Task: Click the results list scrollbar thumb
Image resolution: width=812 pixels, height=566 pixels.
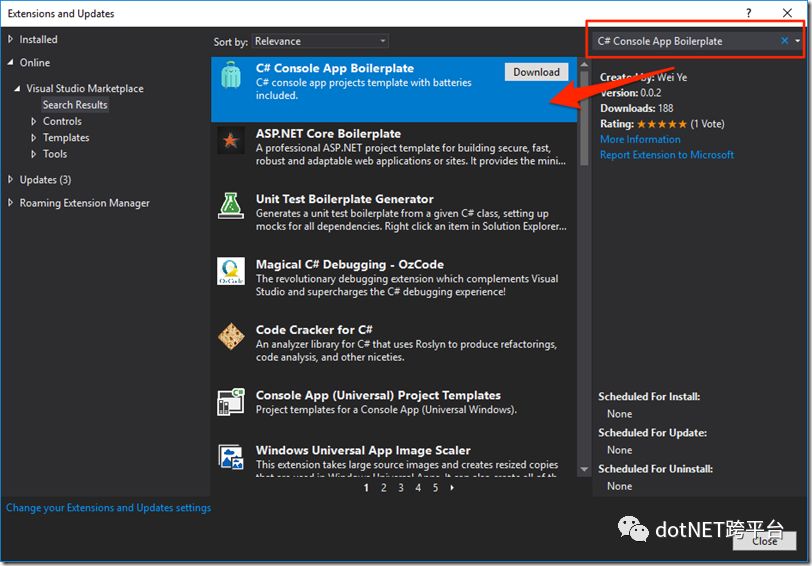Action: [584, 118]
